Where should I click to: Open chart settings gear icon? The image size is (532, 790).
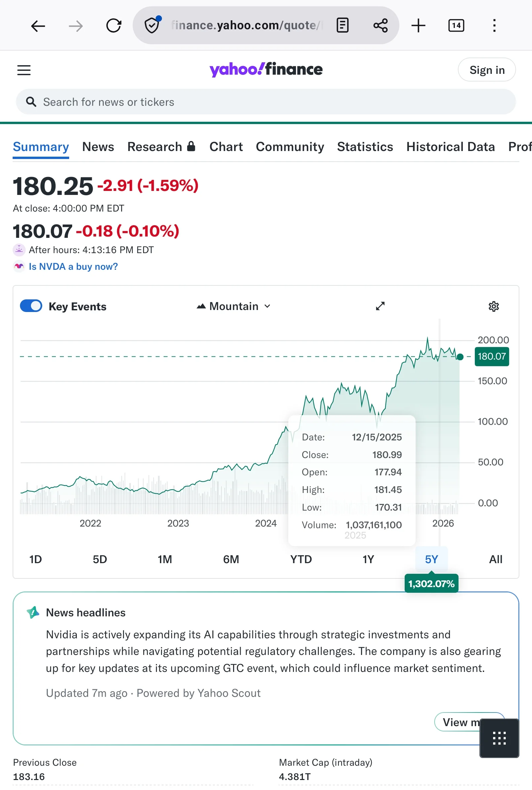tap(493, 306)
